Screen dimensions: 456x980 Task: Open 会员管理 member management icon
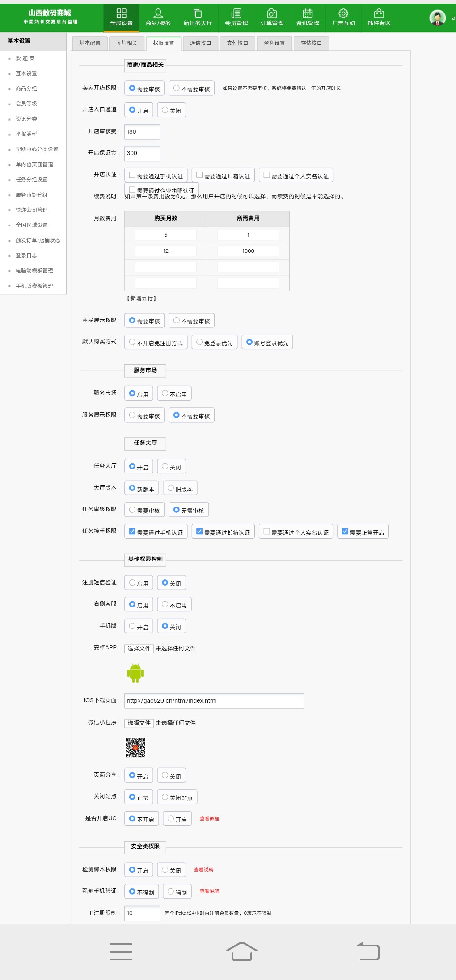coord(236,13)
